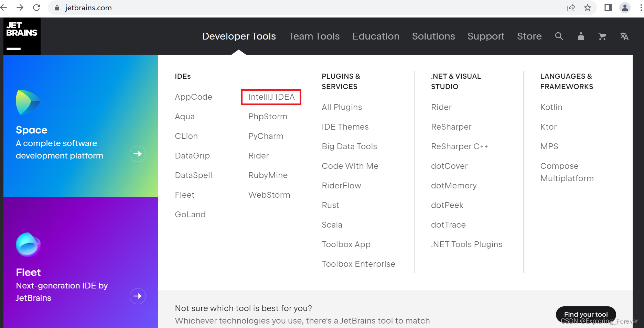Open the Developer Tools menu

(x=239, y=36)
